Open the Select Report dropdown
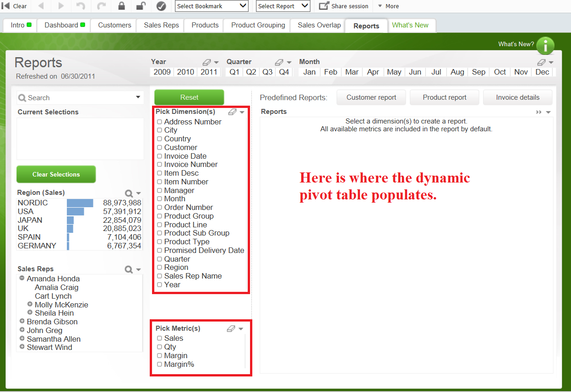 [283, 6]
